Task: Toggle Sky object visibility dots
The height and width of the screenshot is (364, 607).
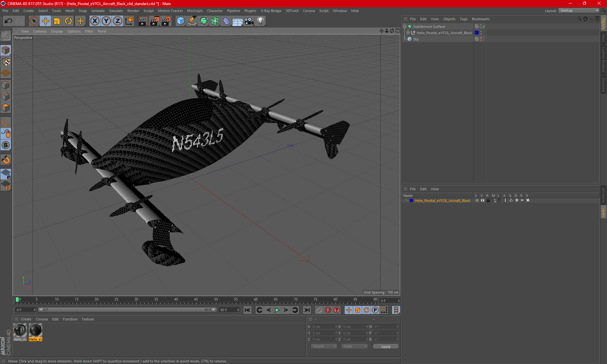Action: pos(481,39)
